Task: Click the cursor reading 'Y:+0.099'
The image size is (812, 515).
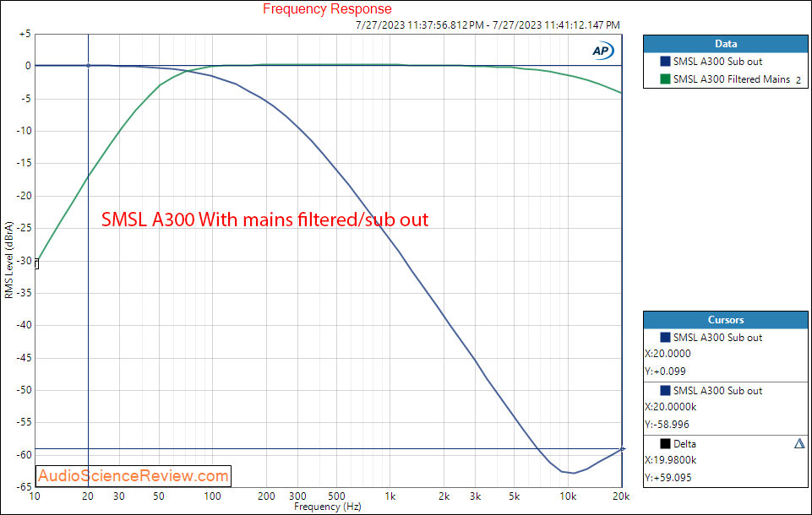Action: pyautogui.click(x=666, y=371)
